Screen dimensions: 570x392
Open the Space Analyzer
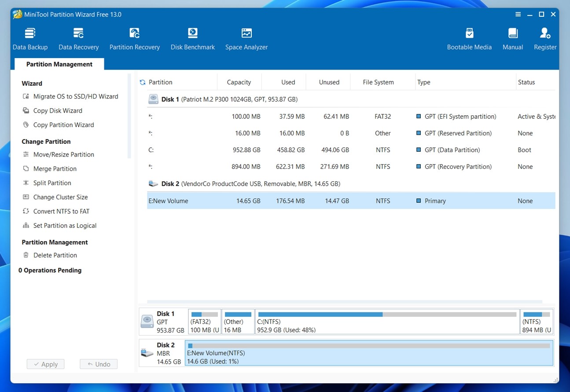pos(246,38)
